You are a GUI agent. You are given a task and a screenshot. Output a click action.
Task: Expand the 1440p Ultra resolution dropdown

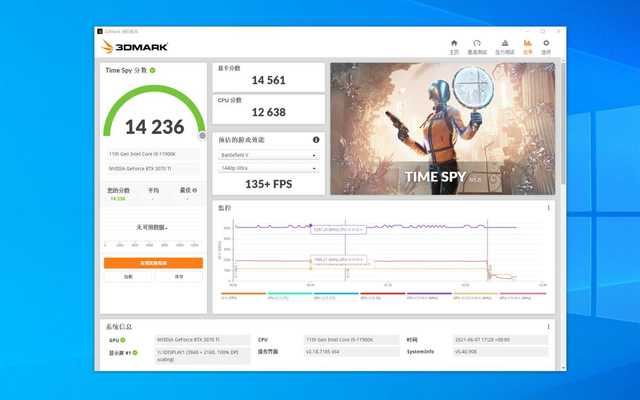pos(269,168)
